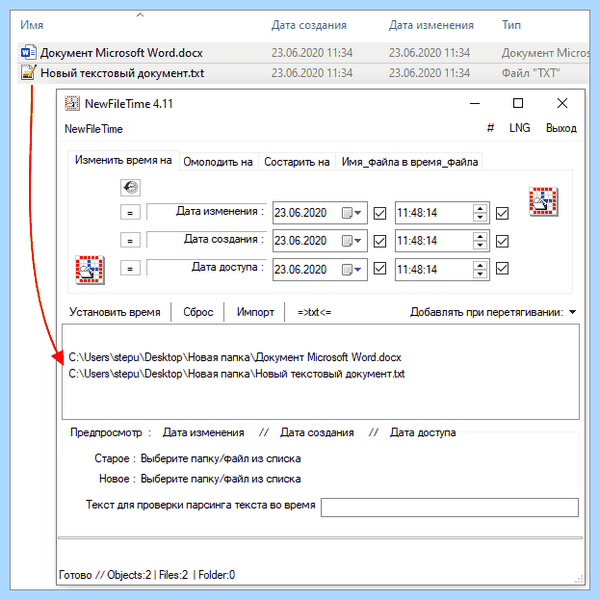Screen dimensions: 600x600
Task: Click the = button beside Дата изменения
Action: [130, 212]
